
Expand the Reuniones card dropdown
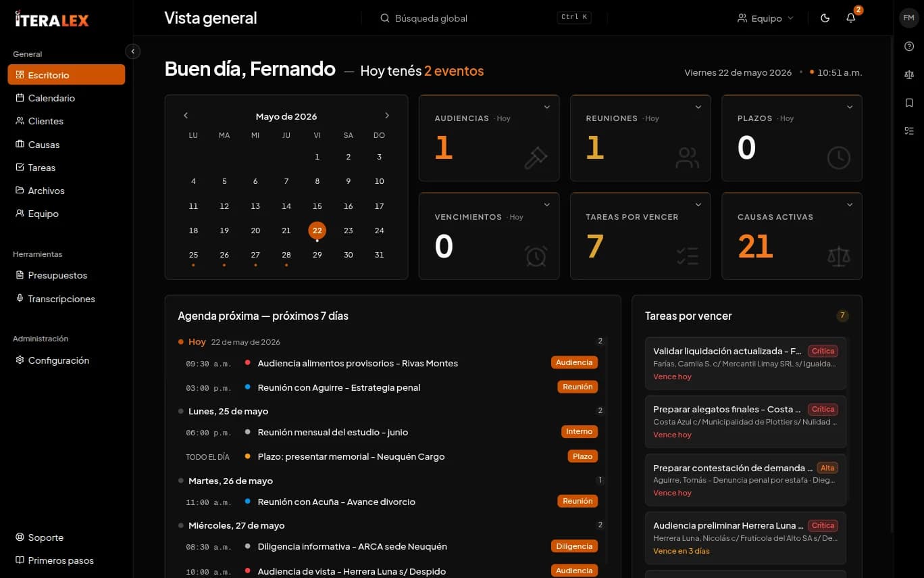698,107
